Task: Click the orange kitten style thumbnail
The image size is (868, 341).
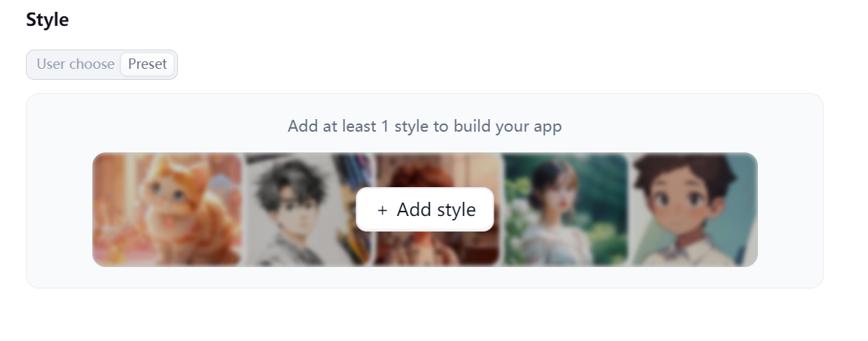Action: click(x=167, y=209)
